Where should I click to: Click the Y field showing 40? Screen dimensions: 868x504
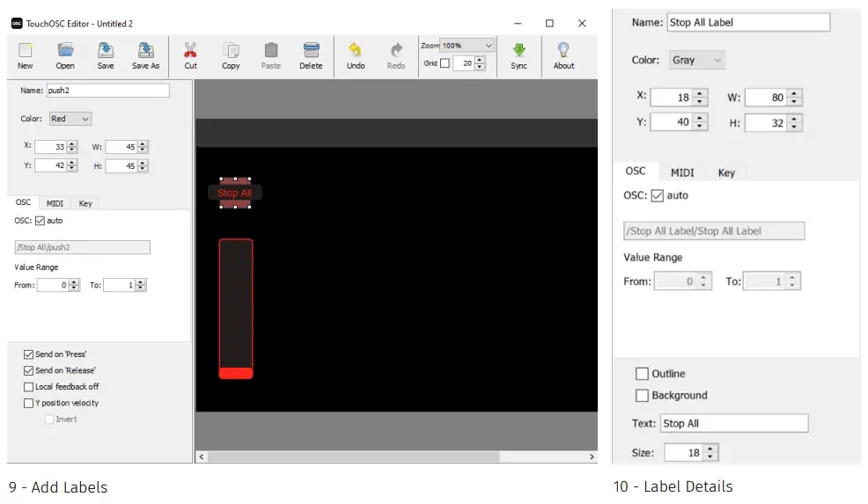click(x=672, y=122)
